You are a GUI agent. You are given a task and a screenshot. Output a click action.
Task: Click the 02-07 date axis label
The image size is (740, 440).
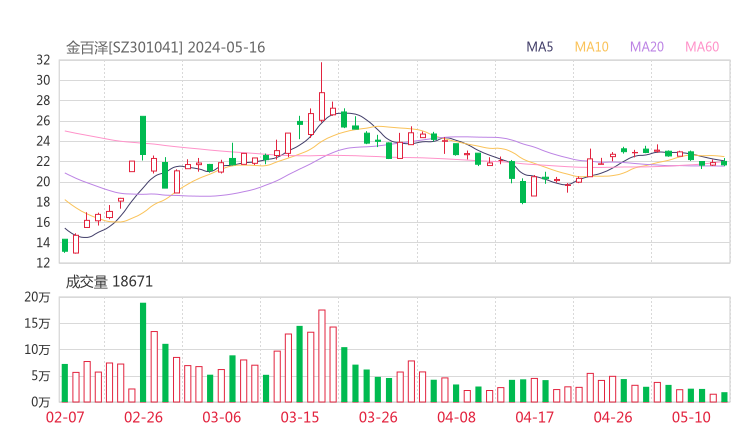click(x=65, y=417)
